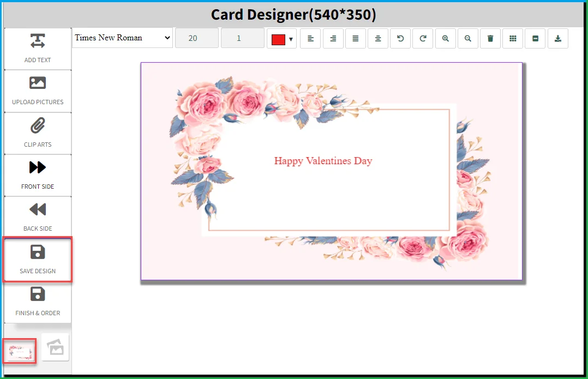This screenshot has height=379, width=588.
Task: Align text left
Action: (x=310, y=38)
